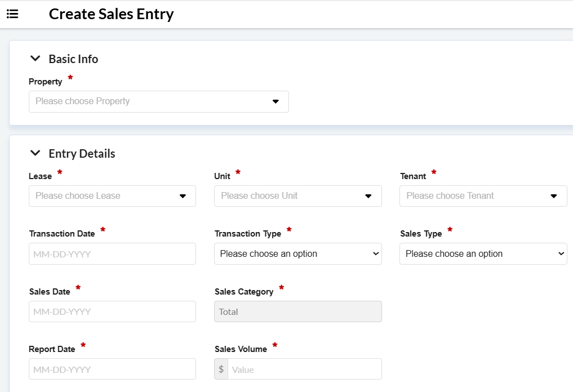Open the Transaction Type select box
The width and height of the screenshot is (573, 392).
click(x=298, y=253)
